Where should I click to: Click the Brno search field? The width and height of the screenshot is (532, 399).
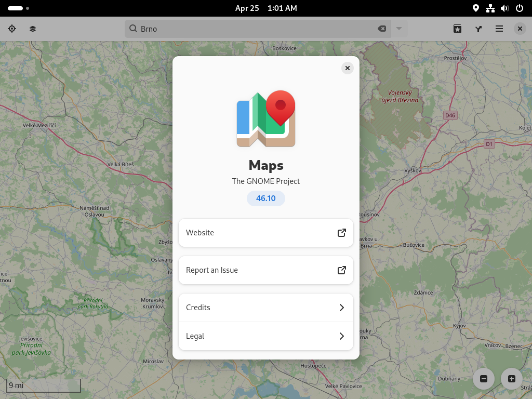point(258,29)
